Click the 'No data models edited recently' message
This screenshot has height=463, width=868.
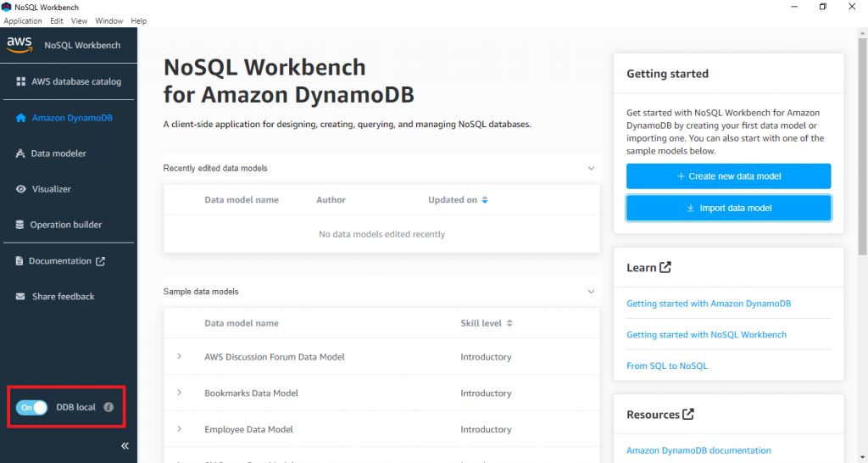tap(382, 234)
